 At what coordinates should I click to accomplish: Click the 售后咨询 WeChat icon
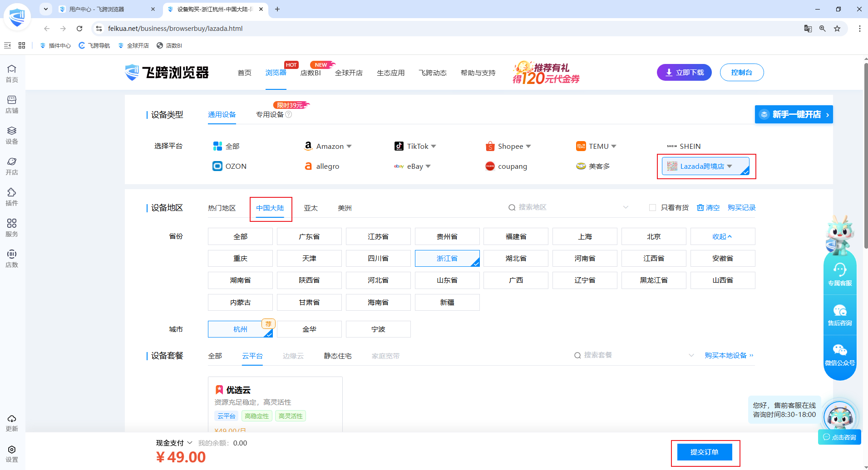tap(840, 315)
